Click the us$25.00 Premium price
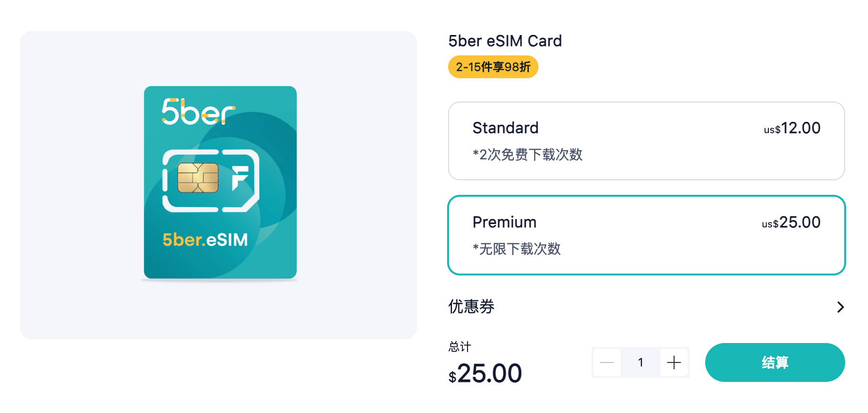This screenshot has width=868, height=413. click(x=791, y=223)
